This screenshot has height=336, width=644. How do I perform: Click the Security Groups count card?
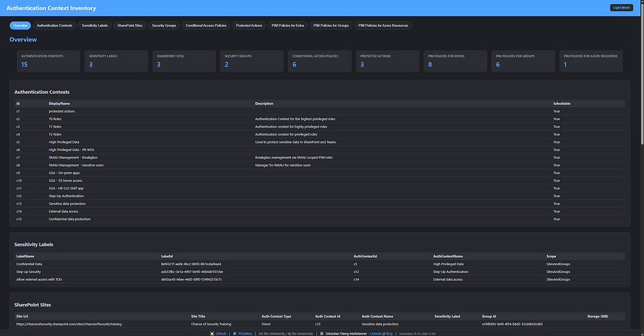[252, 61]
